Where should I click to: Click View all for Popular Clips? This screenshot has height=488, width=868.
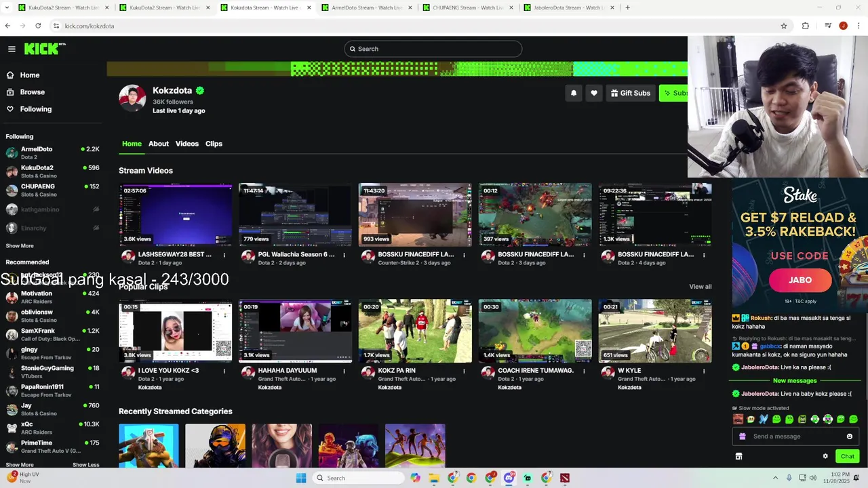[x=701, y=287]
